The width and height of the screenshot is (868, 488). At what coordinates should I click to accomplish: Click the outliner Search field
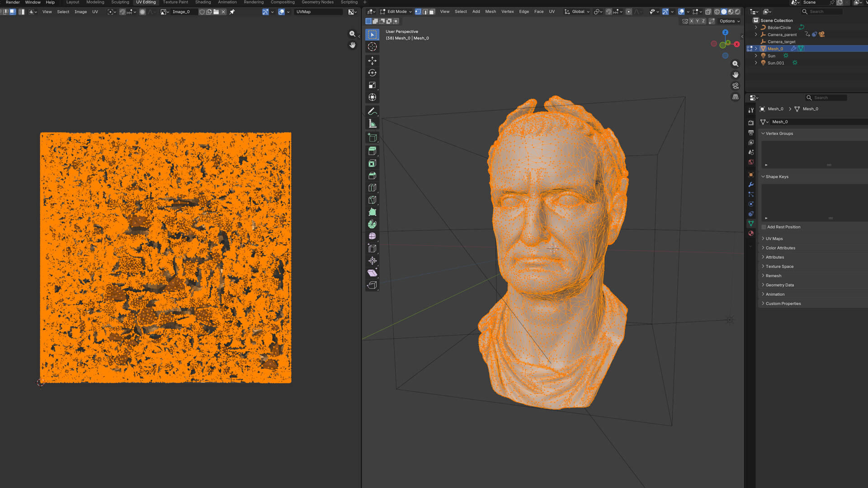pyautogui.click(x=821, y=12)
